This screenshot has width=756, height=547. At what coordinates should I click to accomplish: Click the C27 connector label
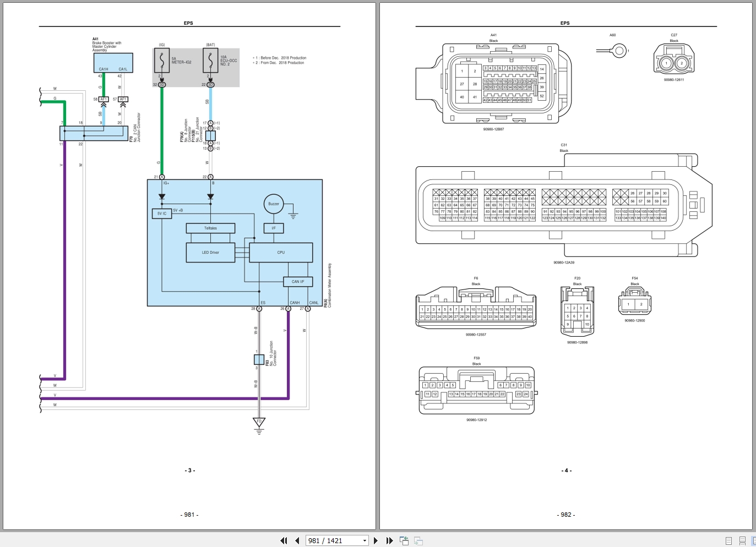[674, 35]
